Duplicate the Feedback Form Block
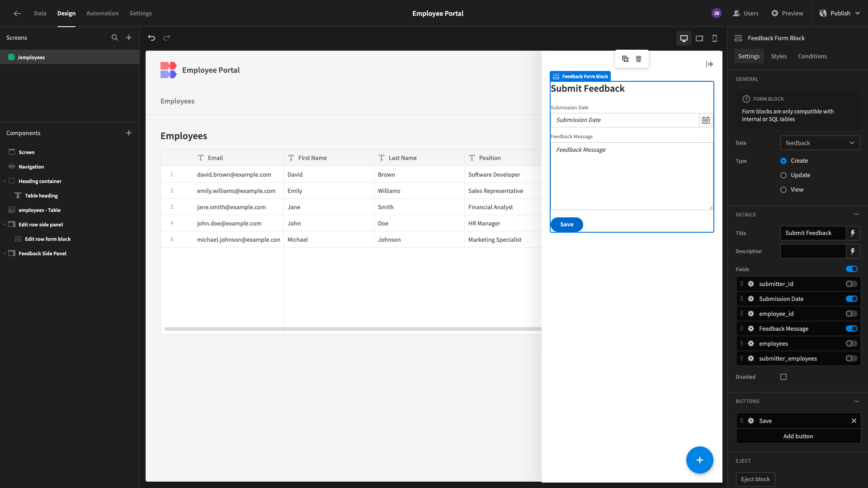The image size is (868, 488). tap(625, 59)
